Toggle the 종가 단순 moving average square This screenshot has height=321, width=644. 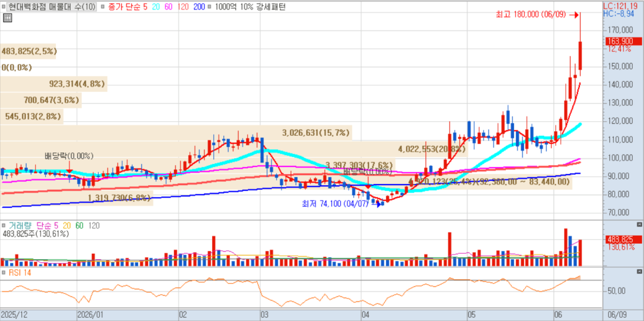[103, 7]
